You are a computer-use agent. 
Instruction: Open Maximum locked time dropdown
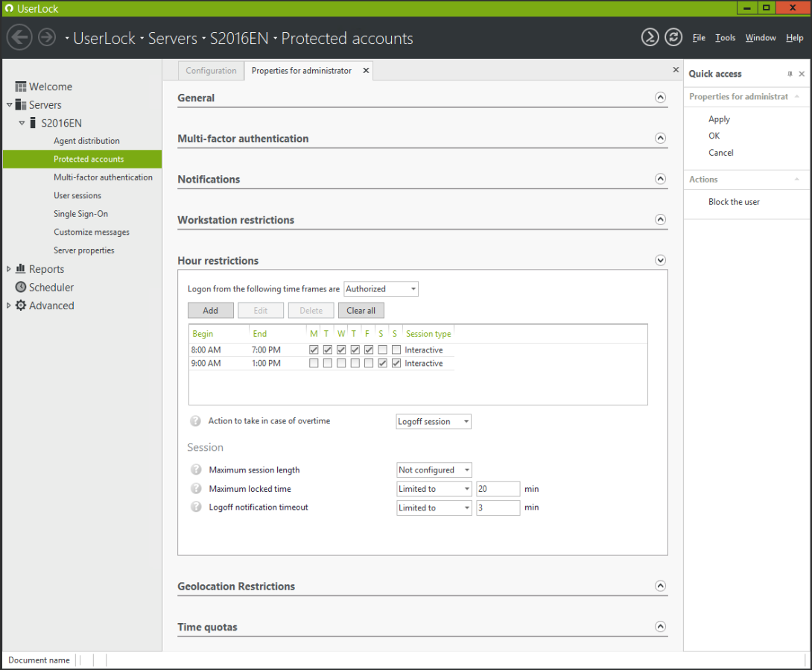tap(434, 489)
